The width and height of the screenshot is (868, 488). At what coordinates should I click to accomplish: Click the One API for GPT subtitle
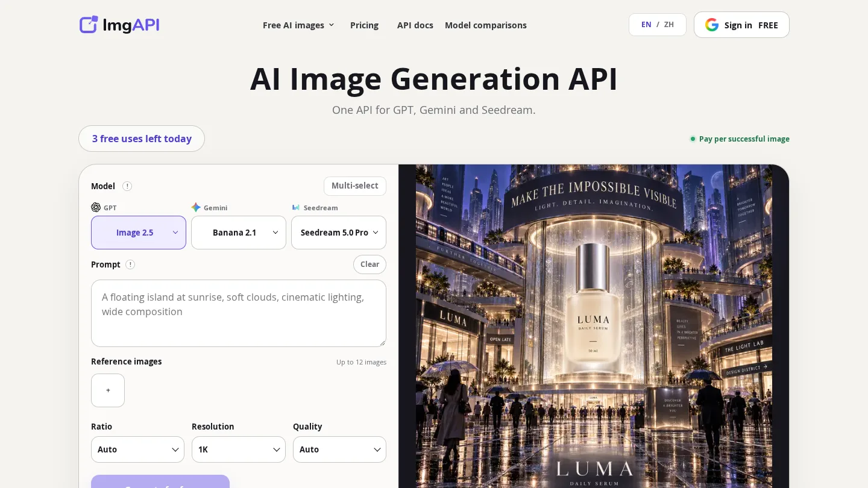coord(434,110)
